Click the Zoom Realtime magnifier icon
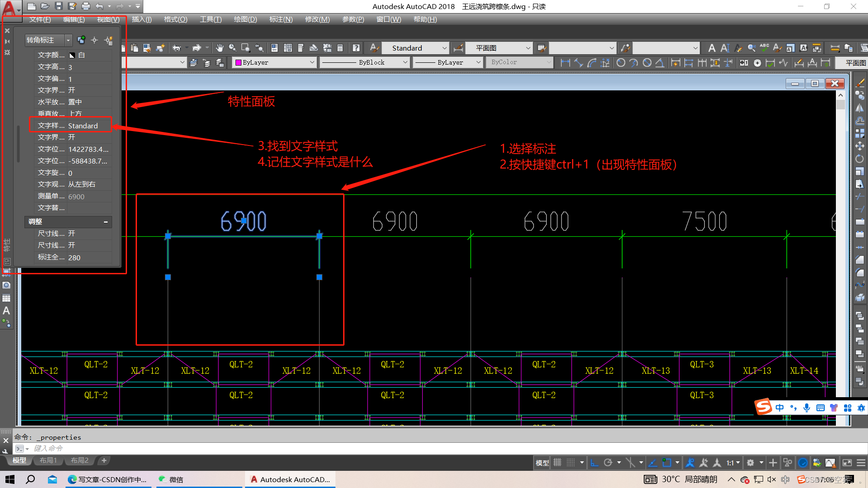This screenshot has width=868, height=488. point(232,48)
